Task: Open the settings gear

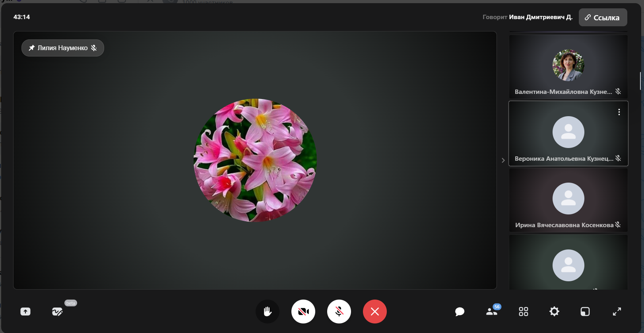Action: pyautogui.click(x=554, y=312)
